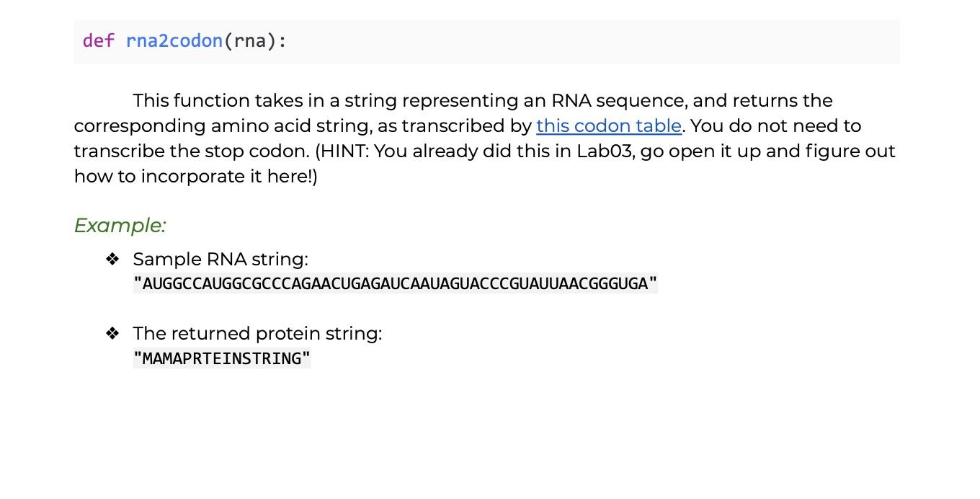Click the "(rna):" parameter text

click(256, 41)
